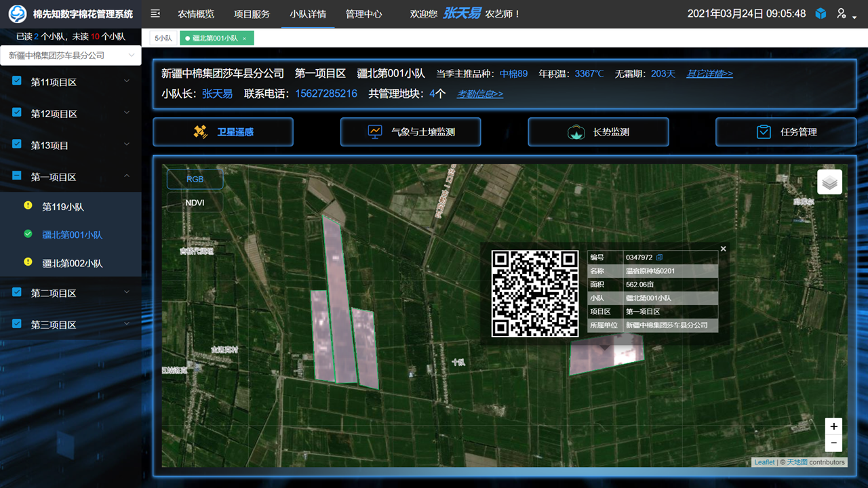
Task: Open the 其它详情>> link
Action: pyautogui.click(x=709, y=74)
